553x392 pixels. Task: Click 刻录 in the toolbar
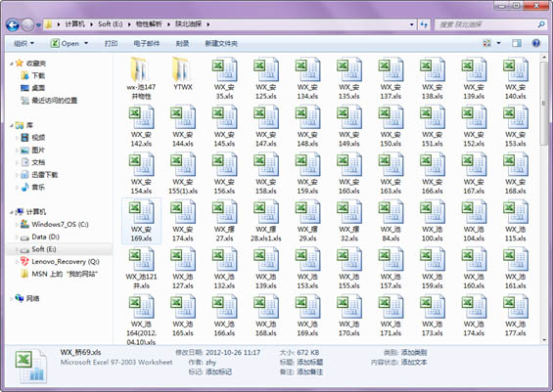pyautogui.click(x=182, y=43)
